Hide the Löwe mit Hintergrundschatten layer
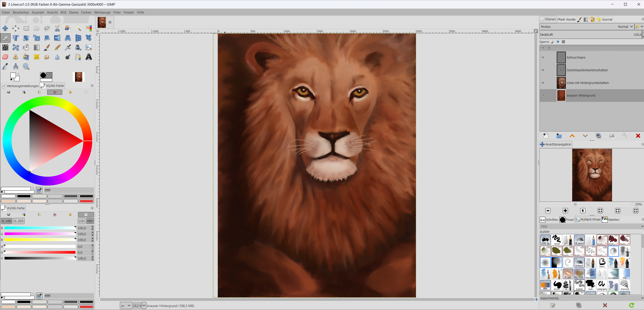This screenshot has width=644, height=310. click(x=543, y=83)
